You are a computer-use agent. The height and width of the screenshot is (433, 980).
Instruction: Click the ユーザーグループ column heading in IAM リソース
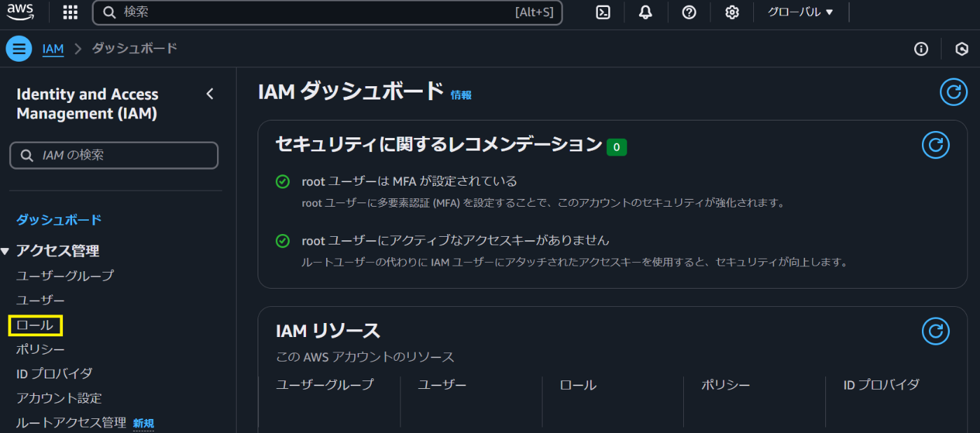tap(325, 385)
